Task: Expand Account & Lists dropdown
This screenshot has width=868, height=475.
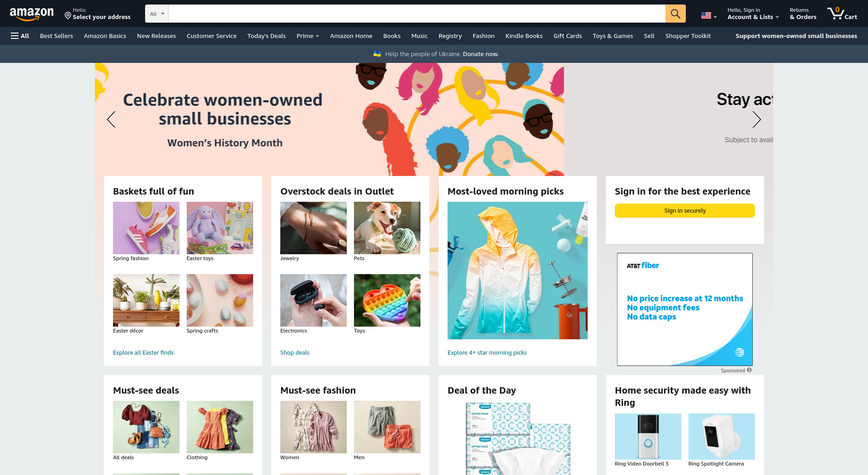Action: tap(753, 14)
